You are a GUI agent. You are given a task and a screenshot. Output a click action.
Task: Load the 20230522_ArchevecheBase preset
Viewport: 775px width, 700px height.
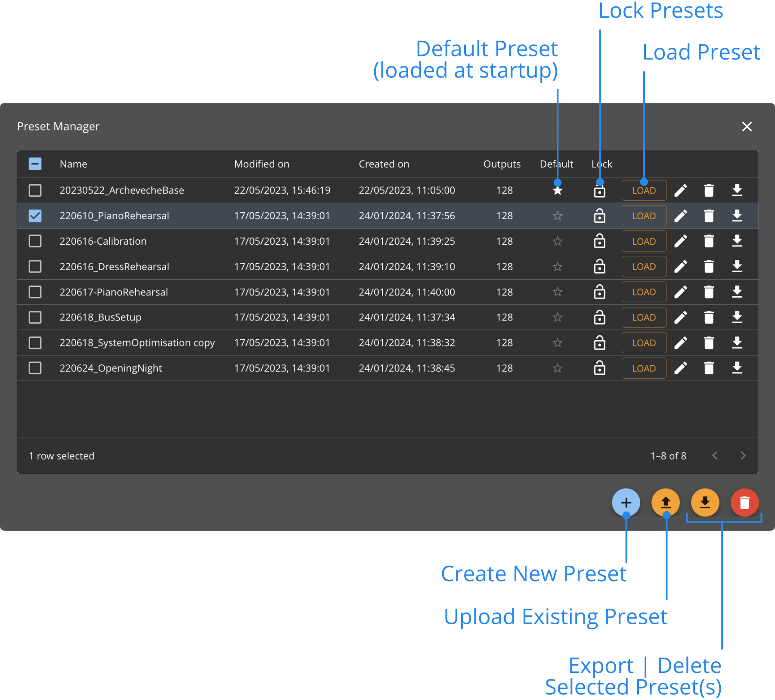pyautogui.click(x=644, y=190)
